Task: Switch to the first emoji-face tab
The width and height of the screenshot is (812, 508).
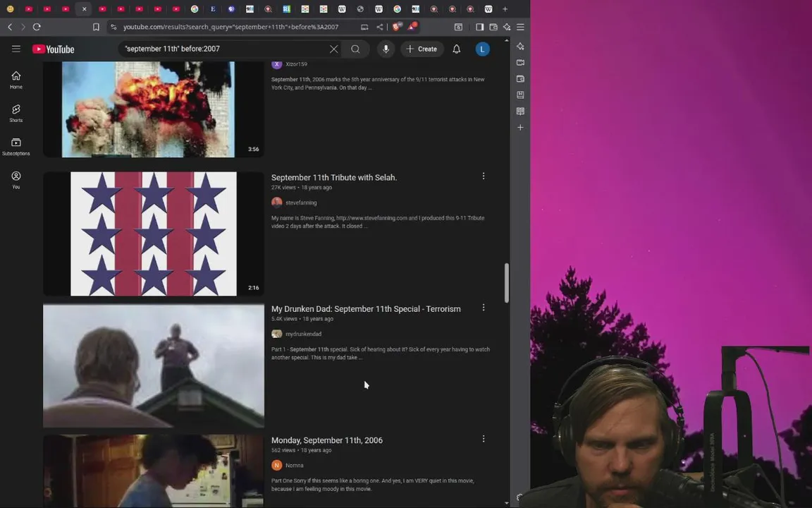Action: (10, 8)
